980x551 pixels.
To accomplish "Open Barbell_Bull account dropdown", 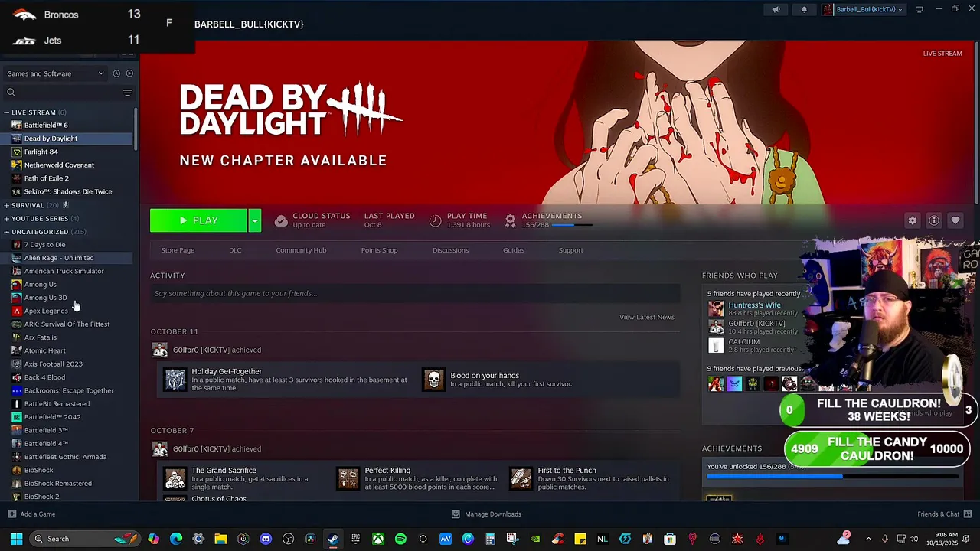I will [863, 9].
